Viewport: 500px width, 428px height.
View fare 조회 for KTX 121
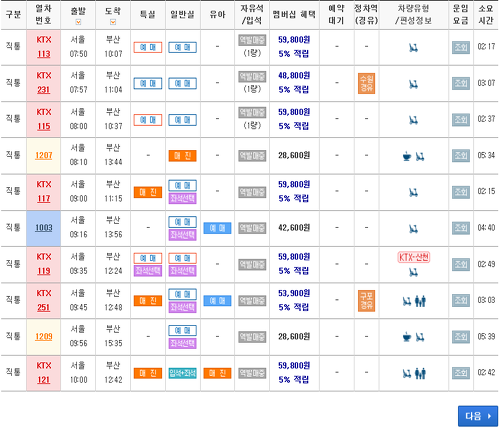pos(461,373)
